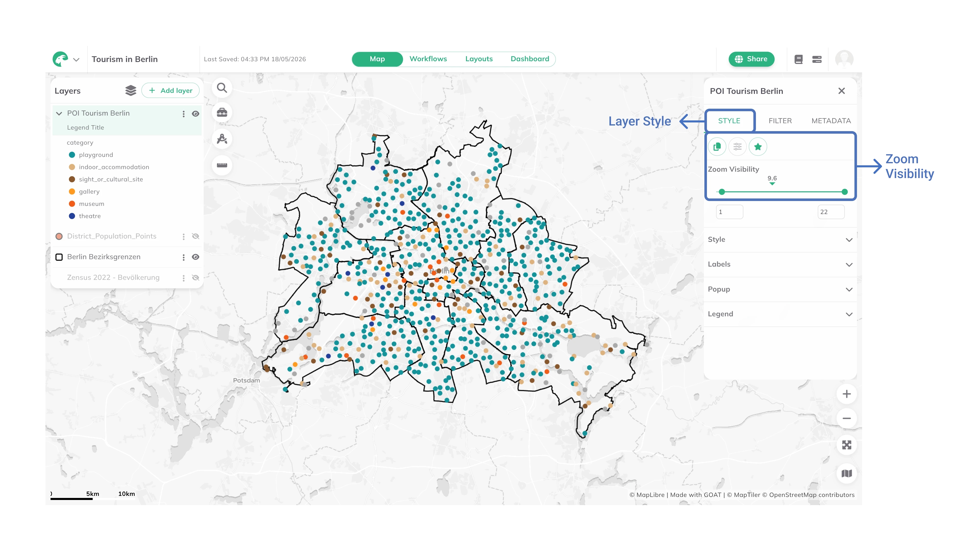Open the basemap selector

pos(847,473)
